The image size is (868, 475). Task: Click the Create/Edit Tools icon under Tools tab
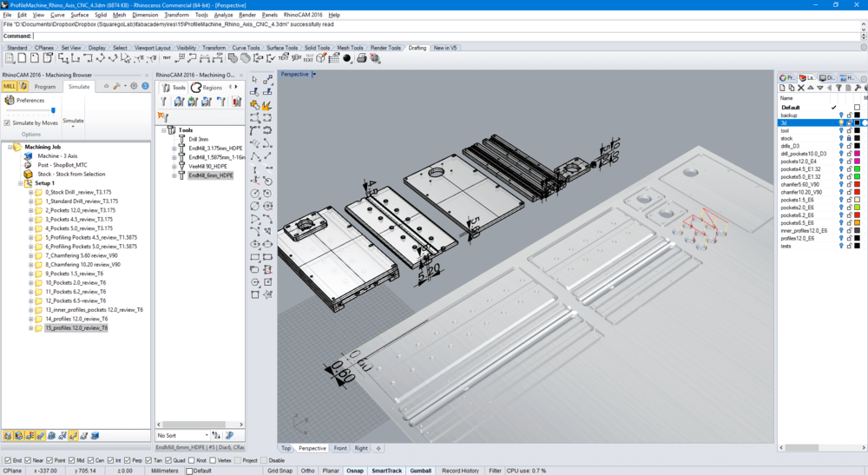pyautogui.click(x=163, y=102)
